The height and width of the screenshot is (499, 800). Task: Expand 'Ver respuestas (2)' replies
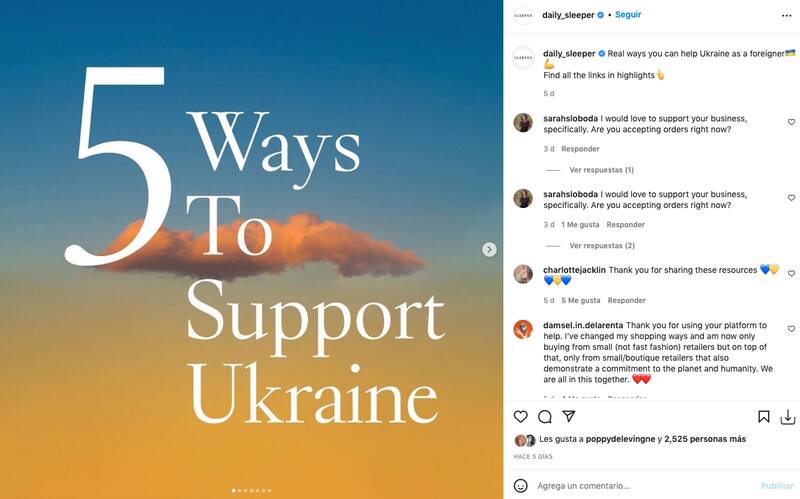[x=602, y=245]
